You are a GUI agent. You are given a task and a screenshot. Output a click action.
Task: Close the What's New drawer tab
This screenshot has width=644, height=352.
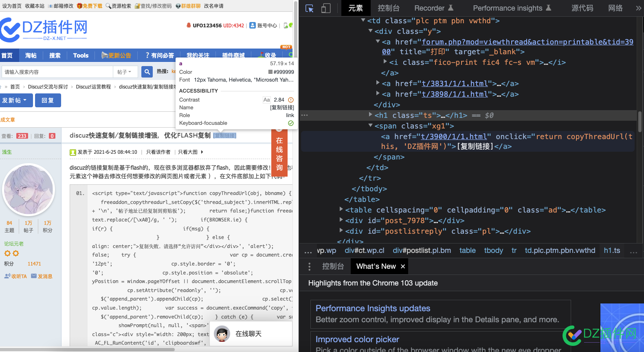coord(403,266)
